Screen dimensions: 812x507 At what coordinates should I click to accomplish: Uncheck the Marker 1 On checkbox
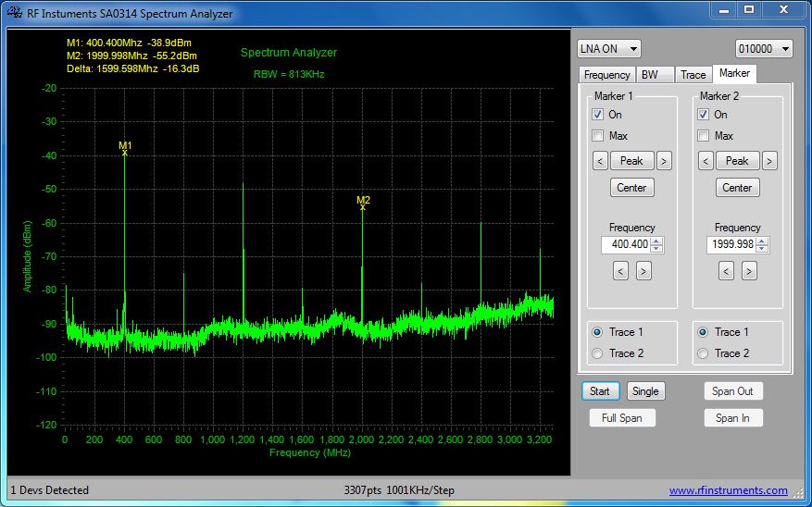click(x=598, y=115)
